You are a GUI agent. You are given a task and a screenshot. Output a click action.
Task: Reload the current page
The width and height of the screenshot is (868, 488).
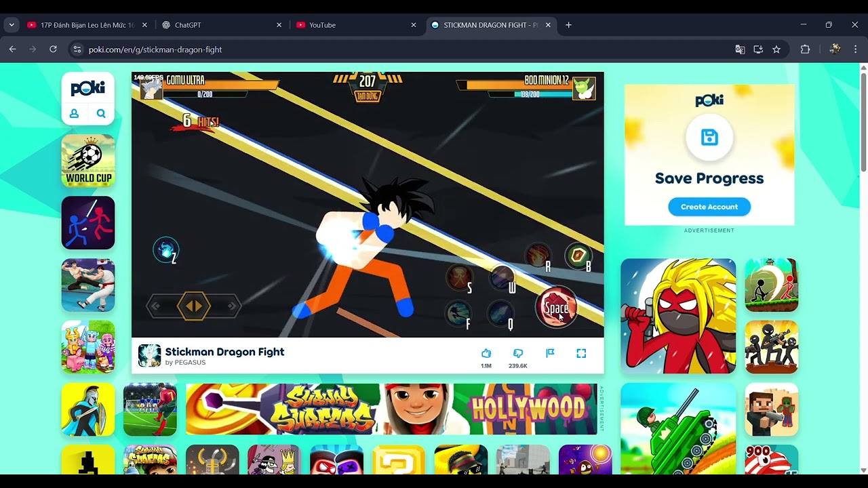coord(53,49)
